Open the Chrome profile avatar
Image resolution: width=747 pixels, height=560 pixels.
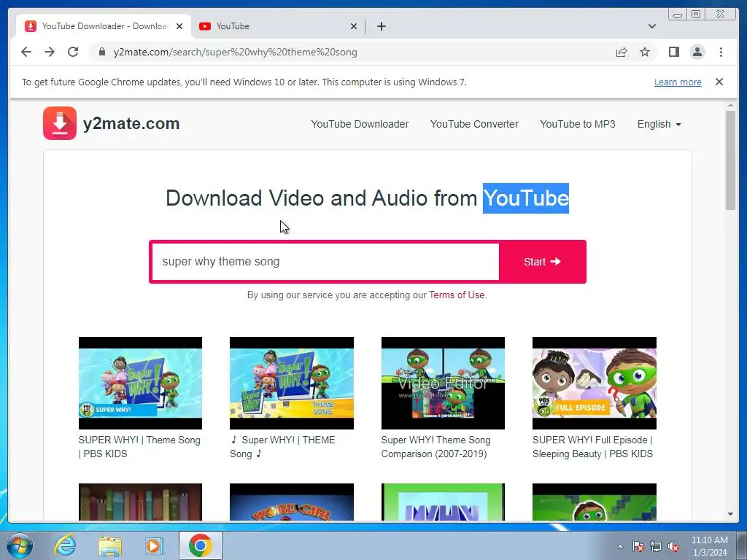(x=697, y=52)
